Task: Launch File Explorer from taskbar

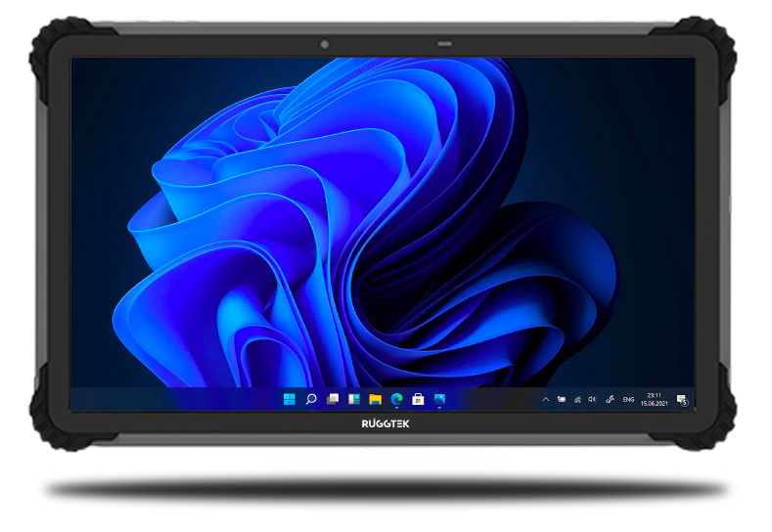Action: 376,399
